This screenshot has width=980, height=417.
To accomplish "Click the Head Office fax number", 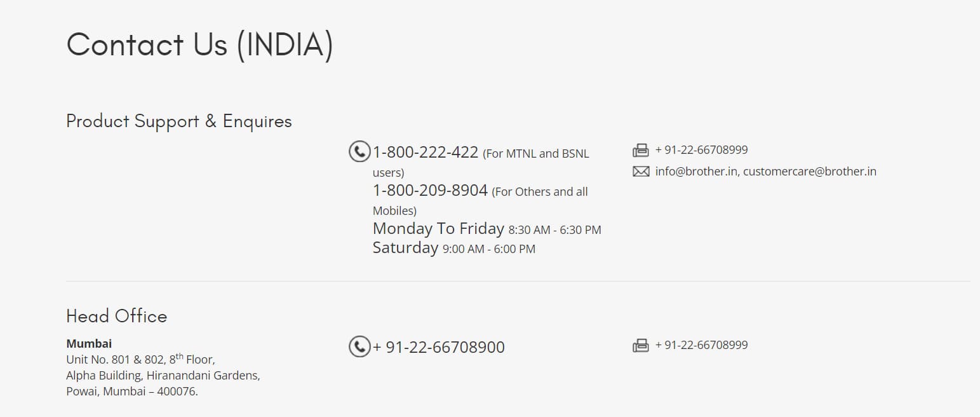I will click(701, 345).
